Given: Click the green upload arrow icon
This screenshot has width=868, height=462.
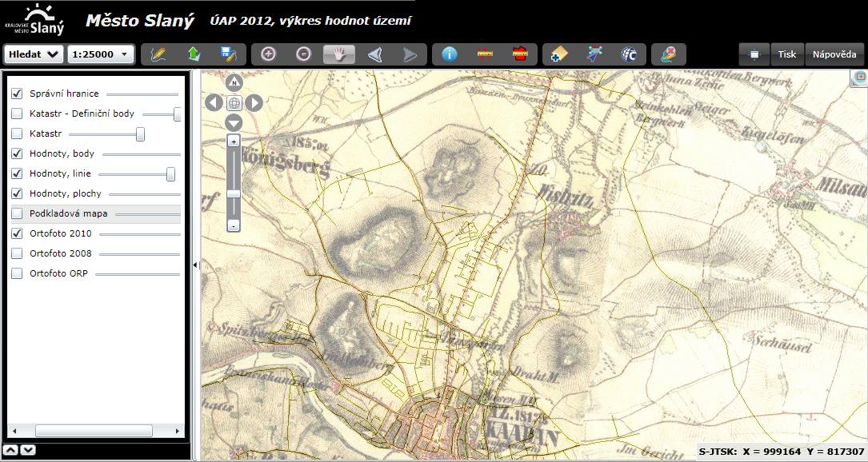Looking at the screenshot, I should [193, 54].
